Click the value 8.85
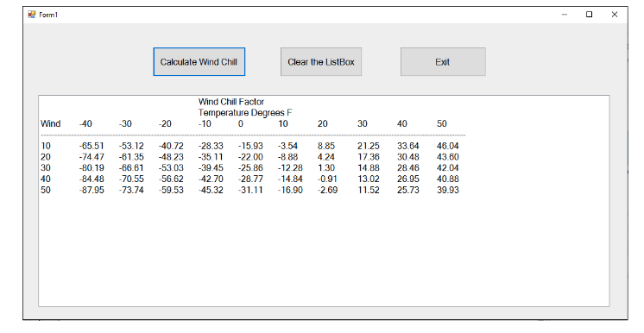644x333 pixels. tap(326, 146)
